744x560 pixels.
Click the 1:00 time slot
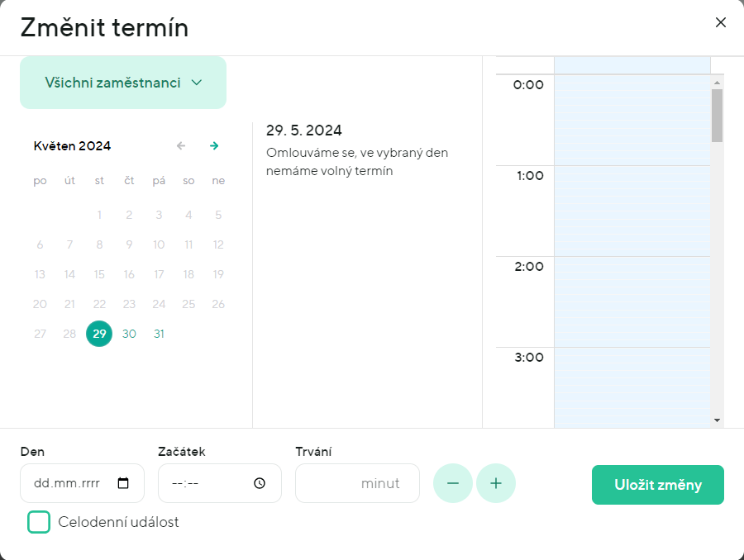coord(632,211)
